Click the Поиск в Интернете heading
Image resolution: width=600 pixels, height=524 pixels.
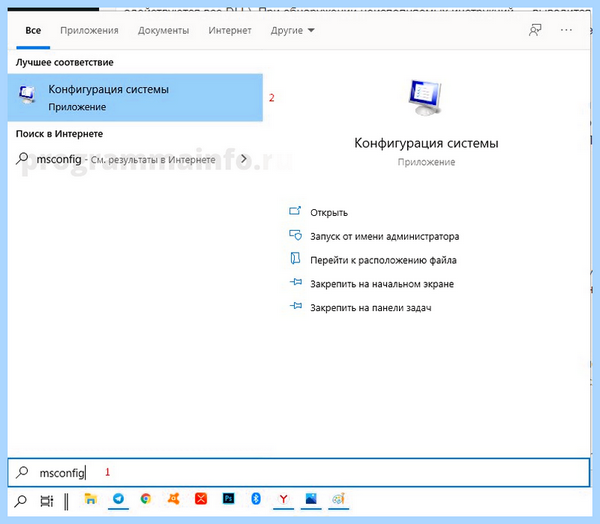(59, 134)
